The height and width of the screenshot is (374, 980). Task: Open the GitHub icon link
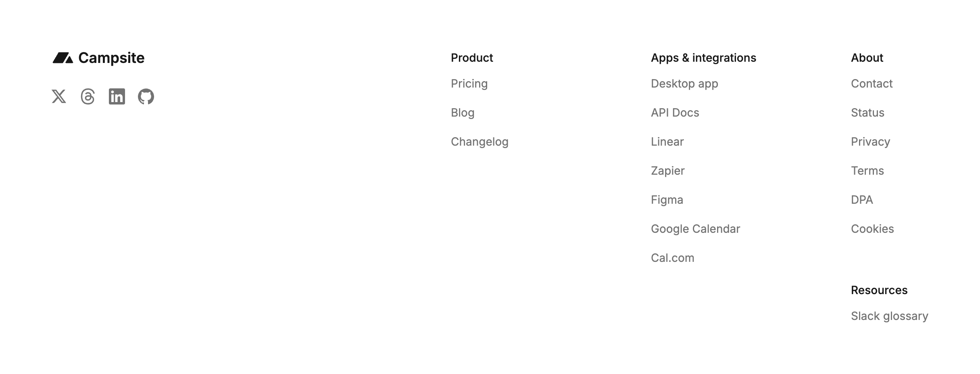click(146, 97)
